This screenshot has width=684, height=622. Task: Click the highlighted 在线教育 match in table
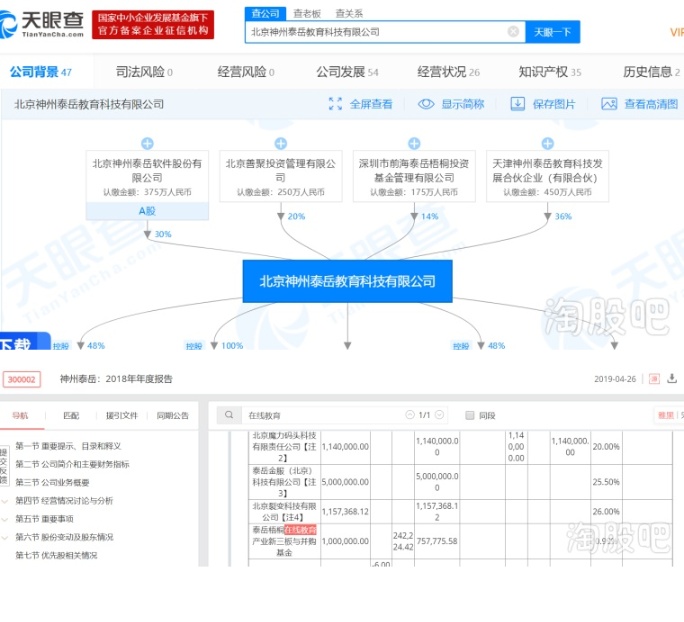pyautogui.click(x=300, y=530)
